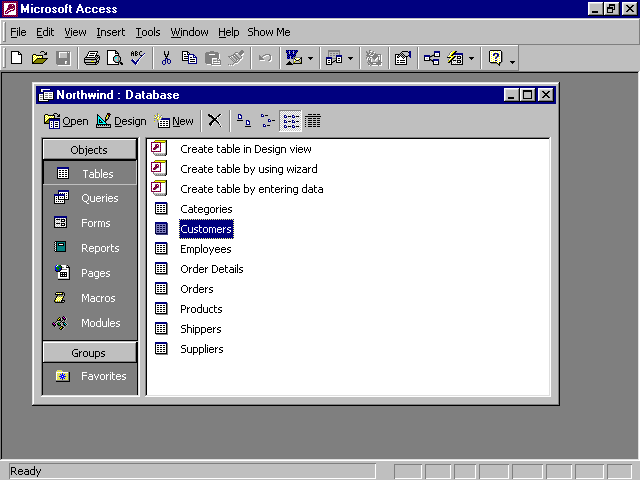This screenshot has height=480, width=640.
Task: Open the New Object dropdown arrow
Action: click(471, 58)
